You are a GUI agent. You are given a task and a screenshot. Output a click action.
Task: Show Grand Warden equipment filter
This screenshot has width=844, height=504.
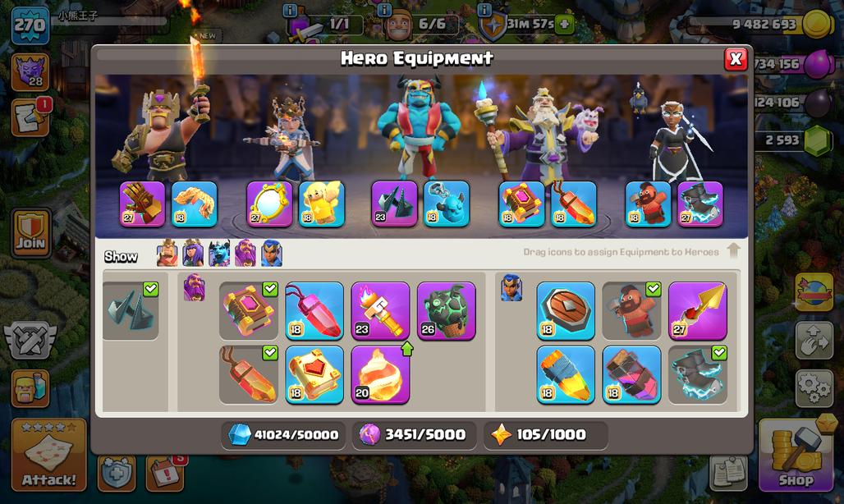tap(245, 254)
